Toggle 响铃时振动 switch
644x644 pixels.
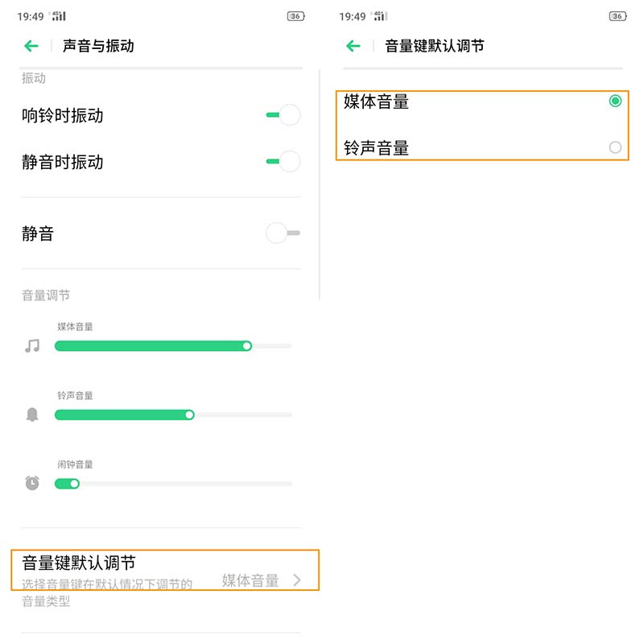(x=283, y=115)
